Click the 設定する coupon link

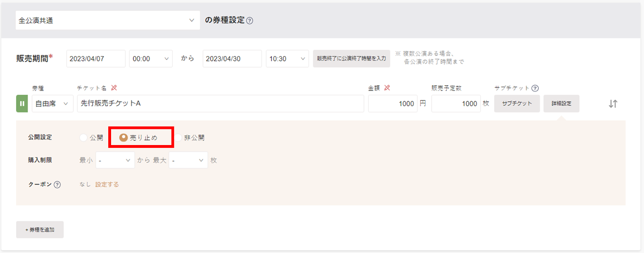pos(107,185)
